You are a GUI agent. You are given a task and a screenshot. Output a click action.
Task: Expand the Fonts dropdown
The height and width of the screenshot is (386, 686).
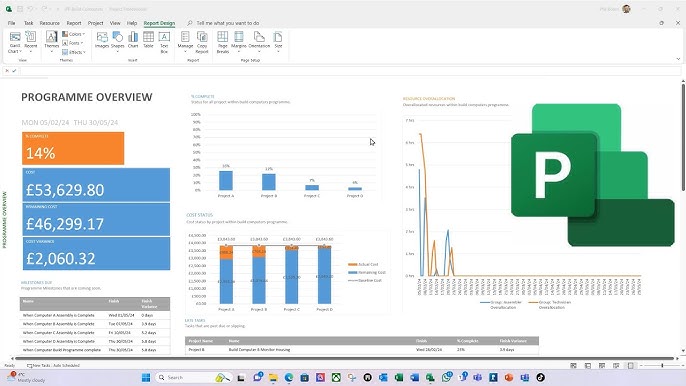[73, 43]
